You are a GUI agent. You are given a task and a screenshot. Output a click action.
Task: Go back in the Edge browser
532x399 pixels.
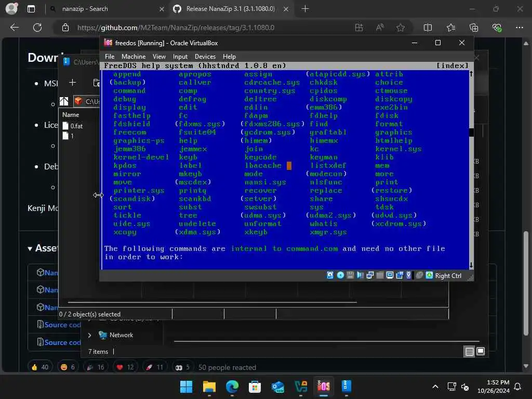(14, 28)
